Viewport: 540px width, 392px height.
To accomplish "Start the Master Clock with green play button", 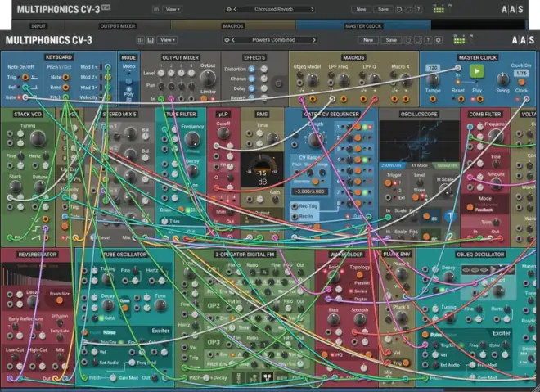I will (x=477, y=71).
